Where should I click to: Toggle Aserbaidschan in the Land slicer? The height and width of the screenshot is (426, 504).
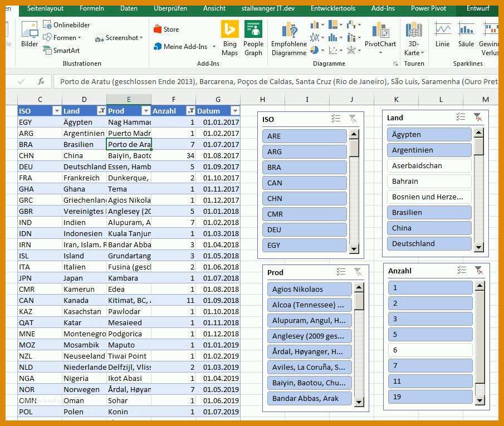tap(429, 165)
